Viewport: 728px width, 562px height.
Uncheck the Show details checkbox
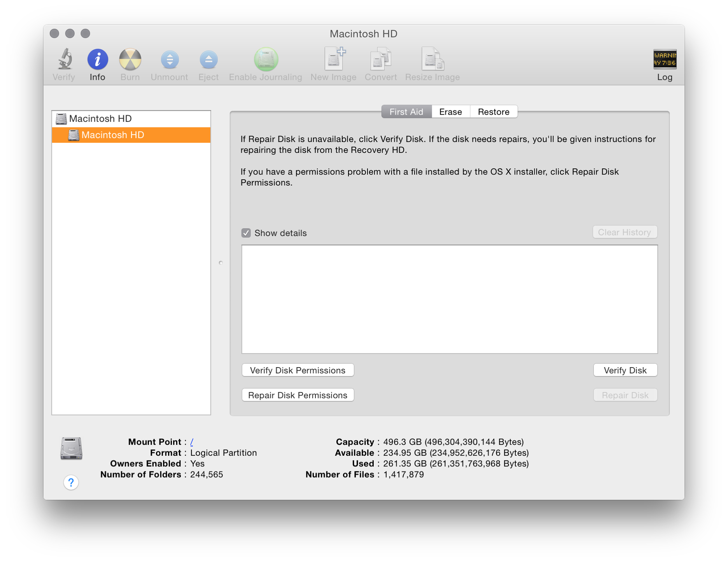pyautogui.click(x=246, y=233)
